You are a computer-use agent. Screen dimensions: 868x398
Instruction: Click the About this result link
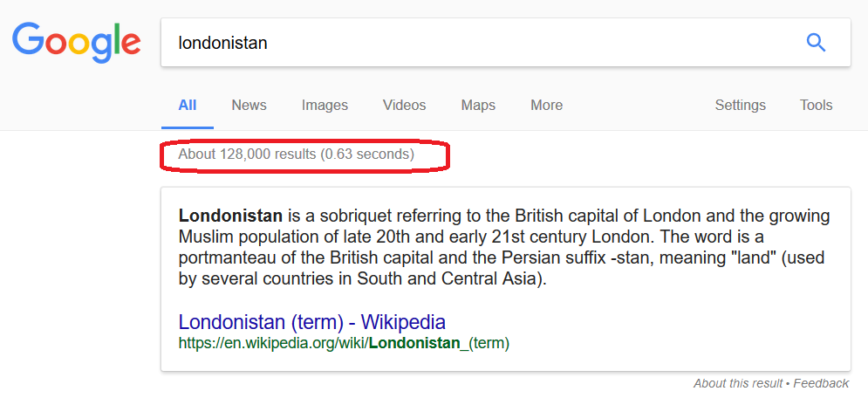(x=738, y=383)
